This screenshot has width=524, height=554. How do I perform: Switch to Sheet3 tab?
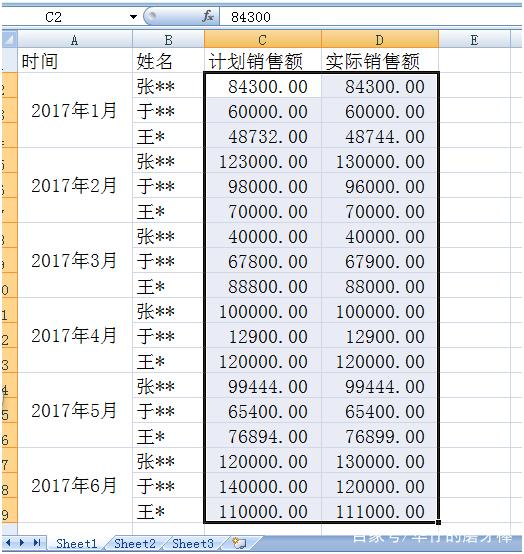(193, 543)
